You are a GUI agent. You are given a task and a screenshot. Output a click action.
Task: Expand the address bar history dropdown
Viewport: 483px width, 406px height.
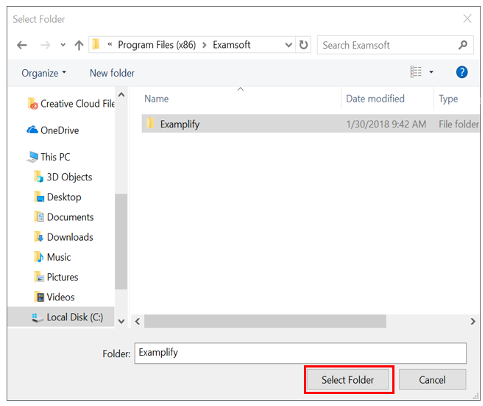[289, 45]
